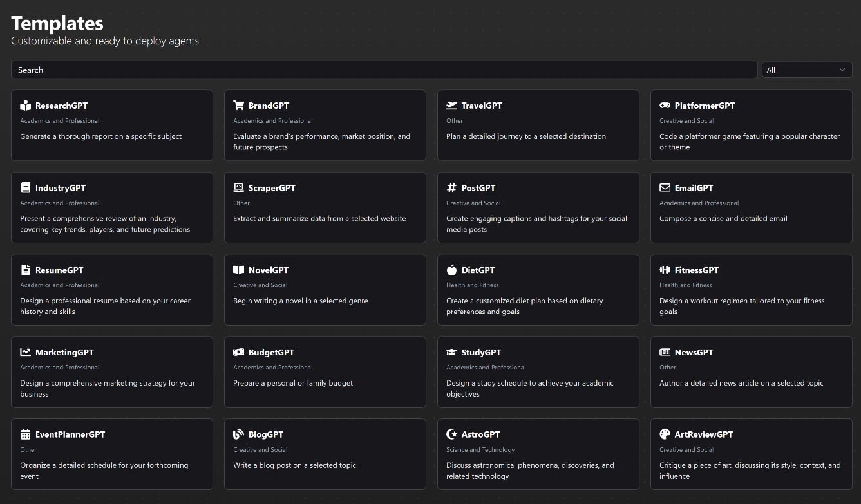Click the EmailGPT envelope icon
Viewport: 861px width, 504px height.
(x=665, y=188)
